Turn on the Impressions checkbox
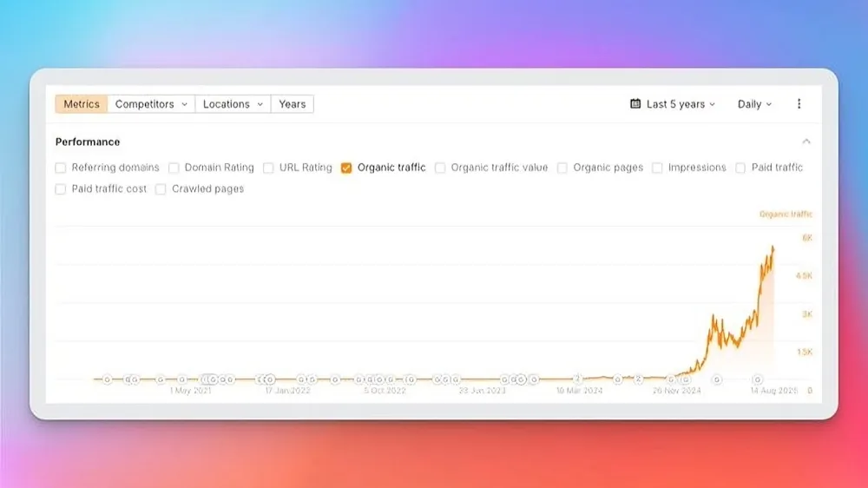 [x=657, y=168]
